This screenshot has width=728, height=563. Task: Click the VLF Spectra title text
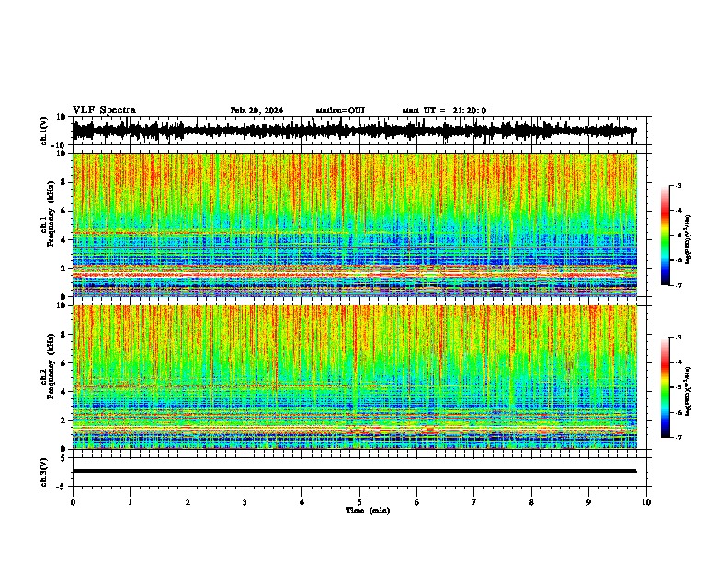point(104,110)
